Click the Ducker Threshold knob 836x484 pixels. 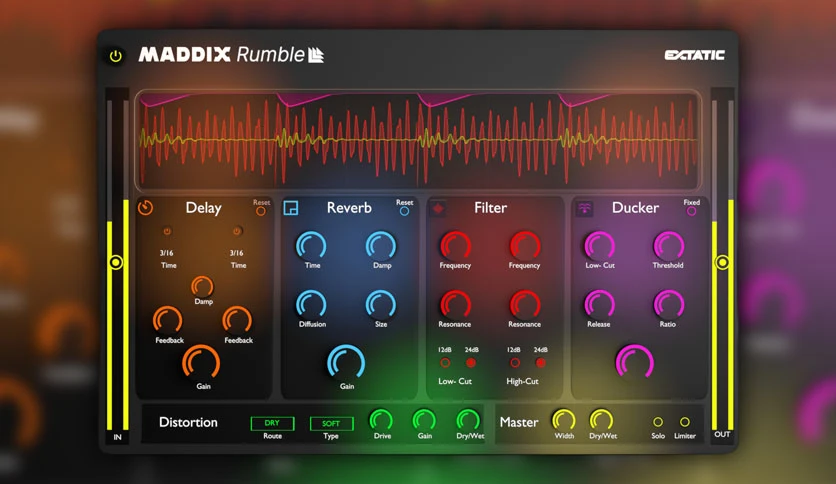[669, 246]
